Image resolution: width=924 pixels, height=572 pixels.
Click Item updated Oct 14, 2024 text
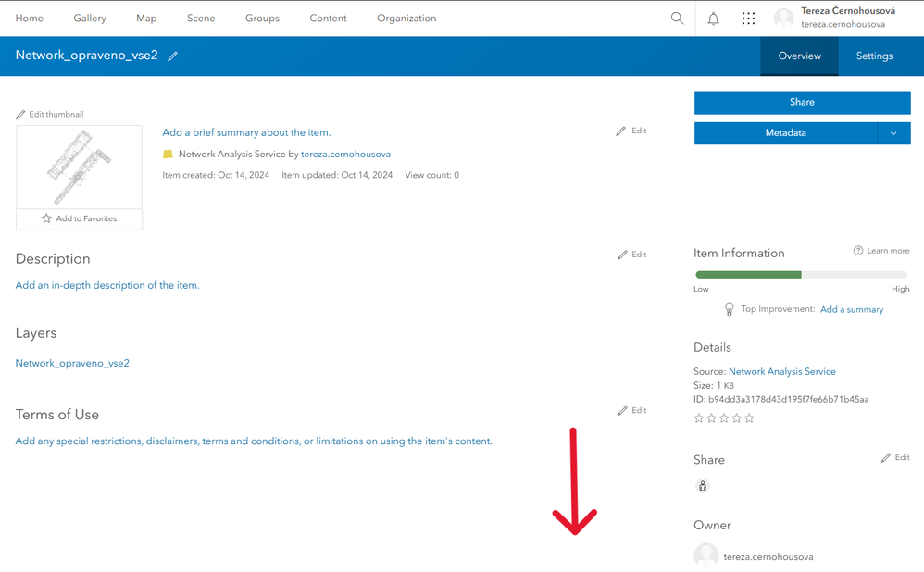[337, 175]
